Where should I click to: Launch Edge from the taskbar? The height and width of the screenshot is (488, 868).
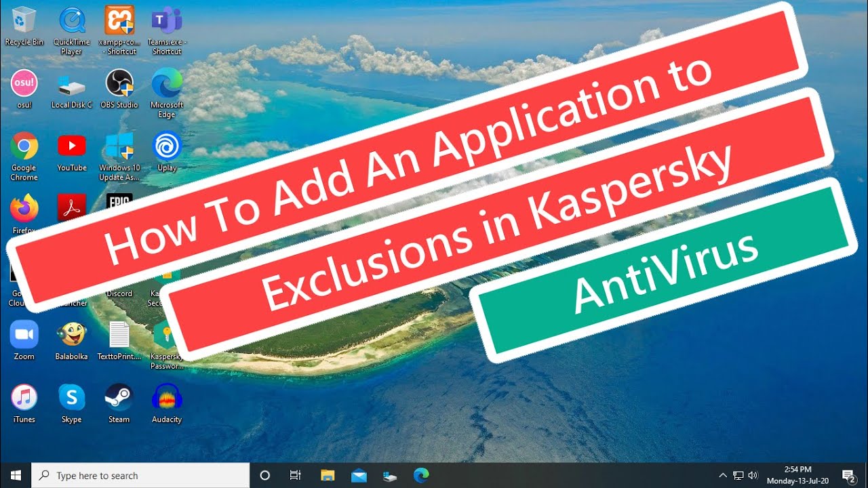tap(421, 475)
